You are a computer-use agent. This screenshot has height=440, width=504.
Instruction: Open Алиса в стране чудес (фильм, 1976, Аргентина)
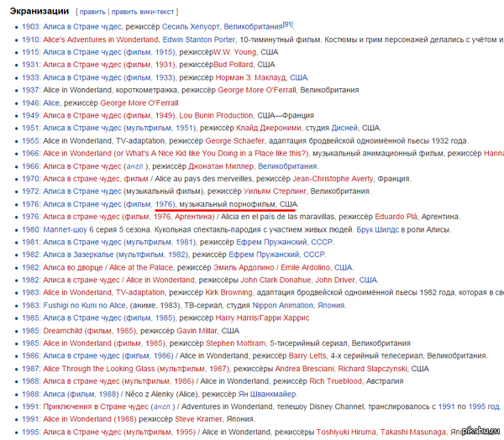(x=129, y=217)
